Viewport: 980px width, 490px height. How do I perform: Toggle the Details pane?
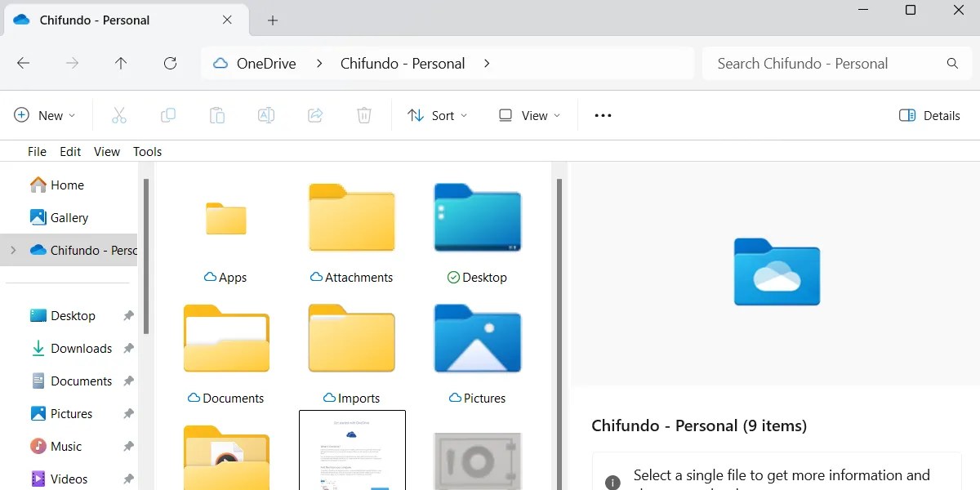(929, 115)
